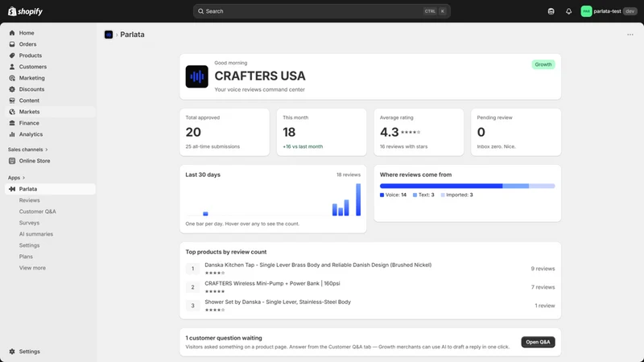Click +16 vs last month text
The image size is (644, 362).
(x=303, y=146)
